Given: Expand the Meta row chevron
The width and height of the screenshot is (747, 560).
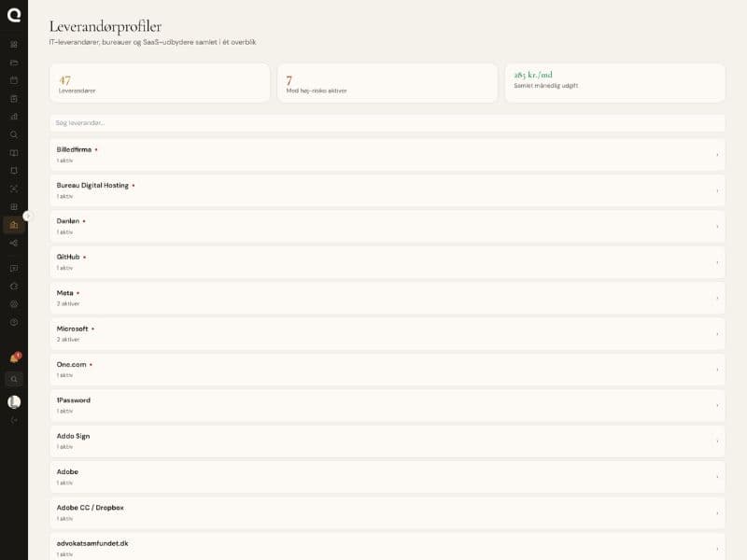Looking at the screenshot, I should point(717,298).
